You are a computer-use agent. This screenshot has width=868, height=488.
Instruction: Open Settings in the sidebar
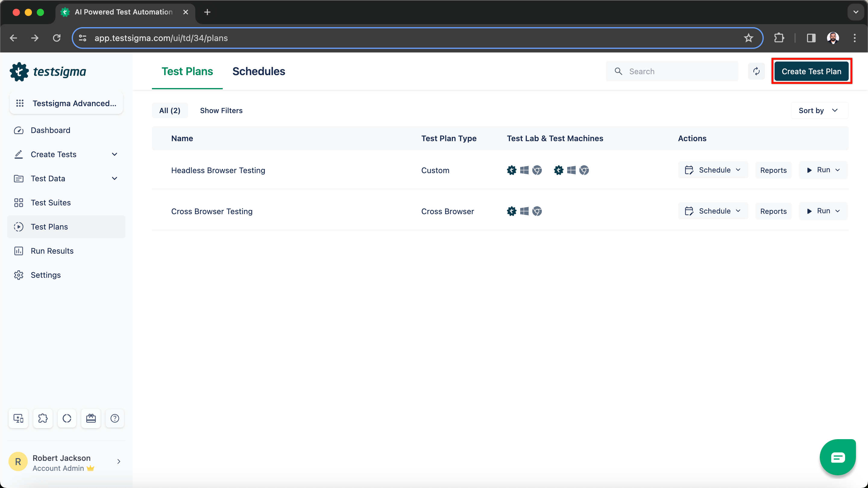click(66, 275)
